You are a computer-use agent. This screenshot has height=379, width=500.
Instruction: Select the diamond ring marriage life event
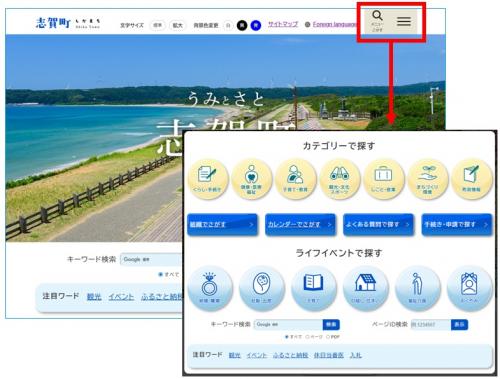point(210,289)
